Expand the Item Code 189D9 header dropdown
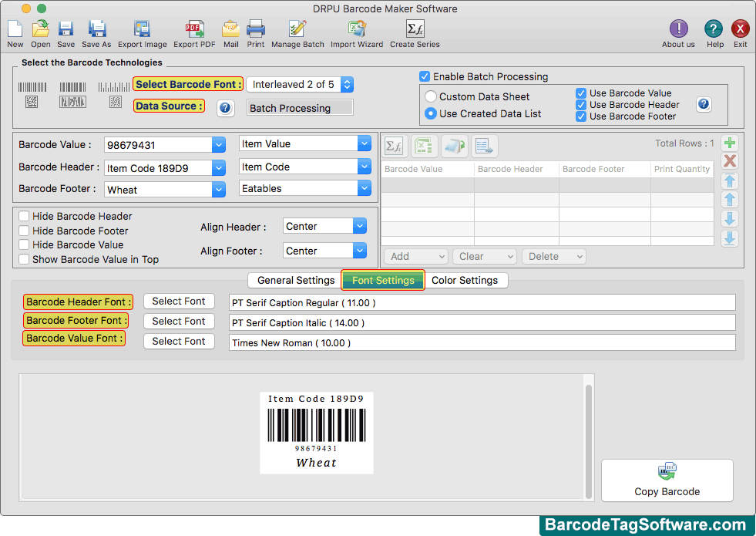Image resolution: width=756 pixels, height=536 pixels. coord(219,168)
